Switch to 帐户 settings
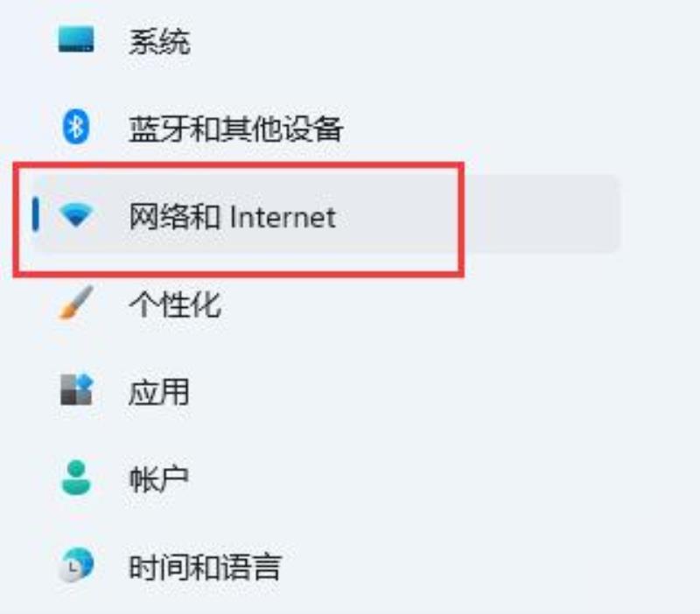The height and width of the screenshot is (614, 700). (x=159, y=479)
